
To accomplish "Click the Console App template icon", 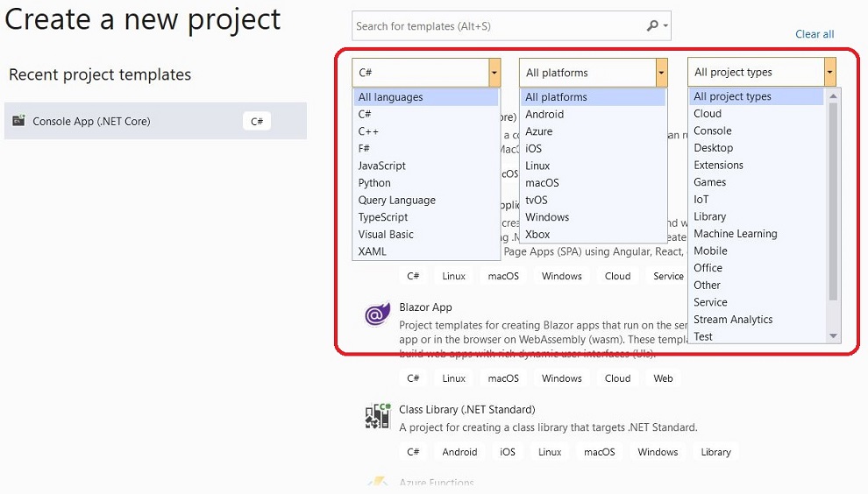I will coord(18,120).
